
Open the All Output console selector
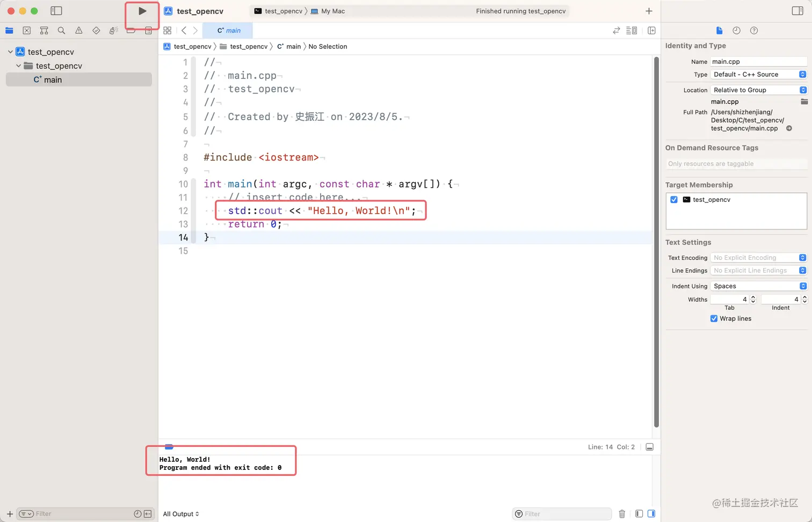[x=181, y=514]
